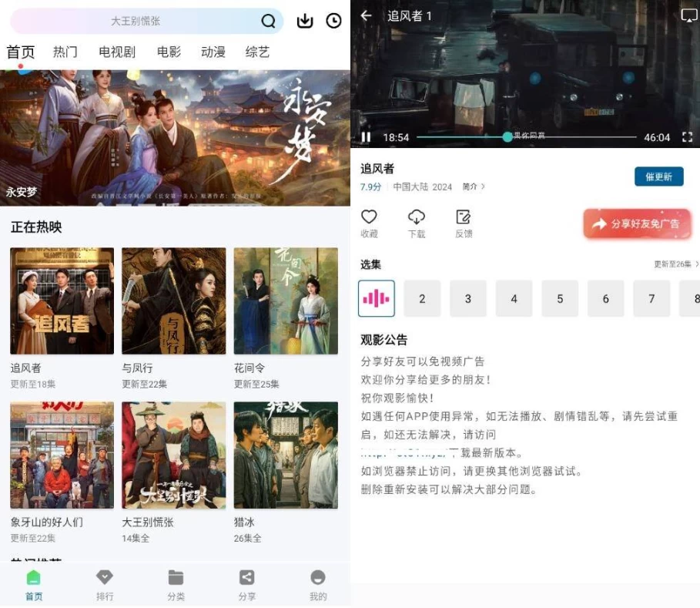Click the video progress bar handle
This screenshot has width=700, height=608.
pyautogui.click(x=507, y=137)
